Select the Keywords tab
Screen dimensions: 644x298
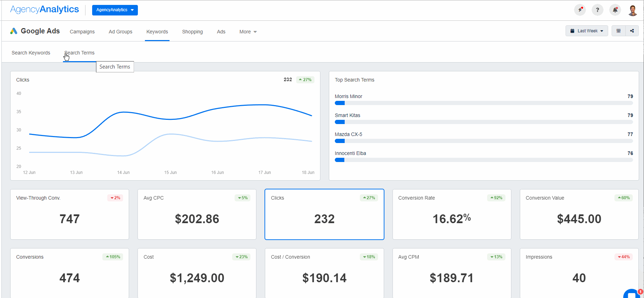click(157, 32)
